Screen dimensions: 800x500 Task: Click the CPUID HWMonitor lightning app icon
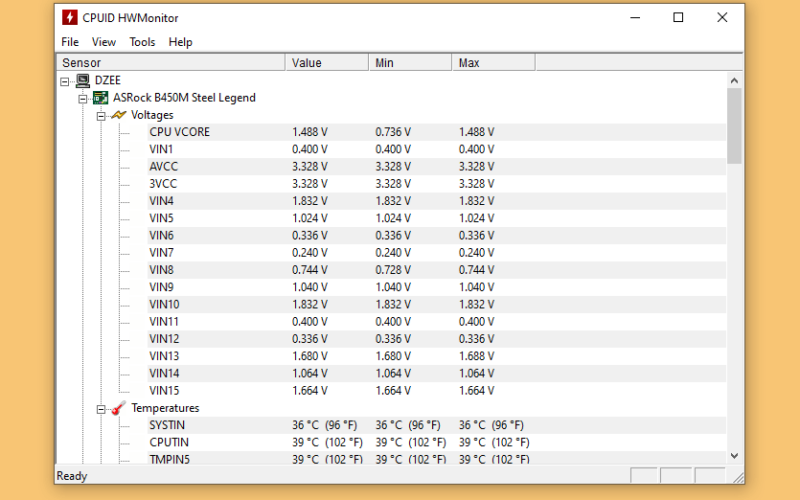point(69,17)
